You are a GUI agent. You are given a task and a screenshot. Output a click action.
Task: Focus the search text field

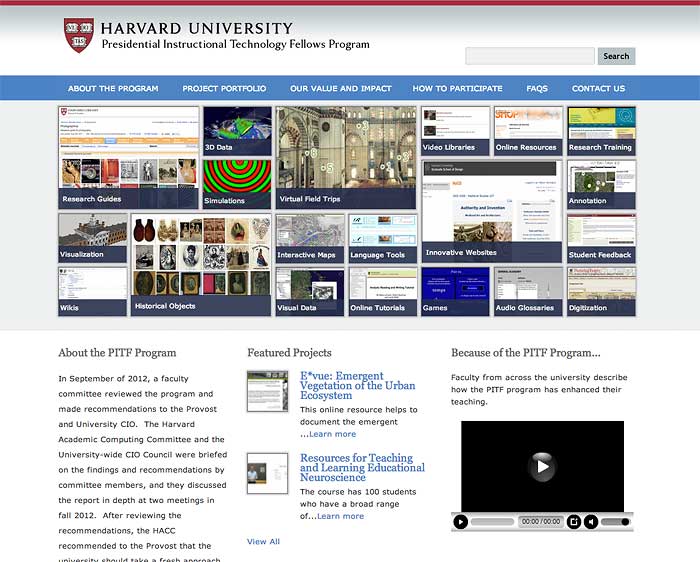tap(529, 56)
